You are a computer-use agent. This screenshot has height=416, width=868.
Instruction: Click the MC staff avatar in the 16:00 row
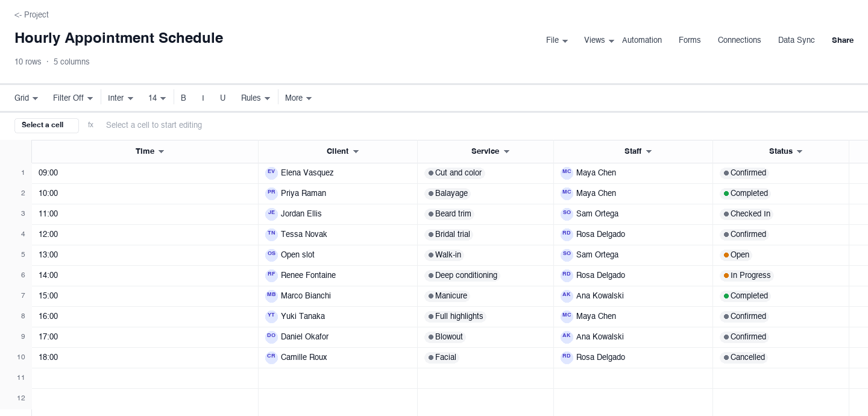tap(567, 317)
